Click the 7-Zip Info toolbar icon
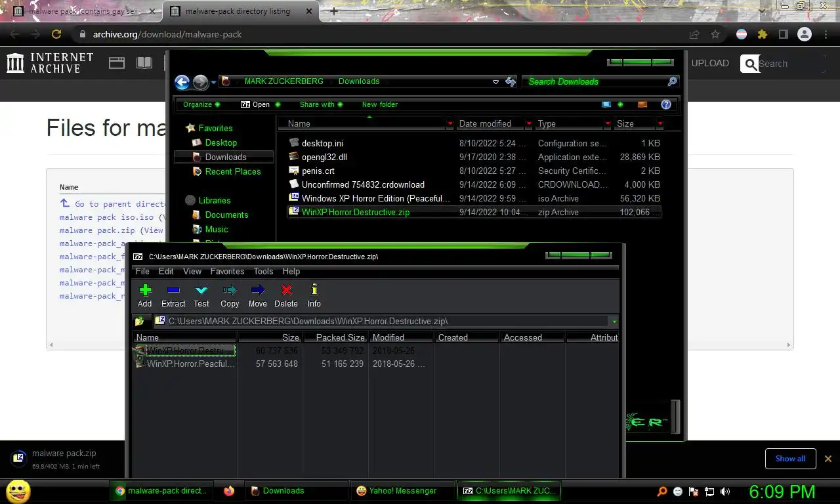Viewport: 840px width, 504px height. [x=314, y=291]
